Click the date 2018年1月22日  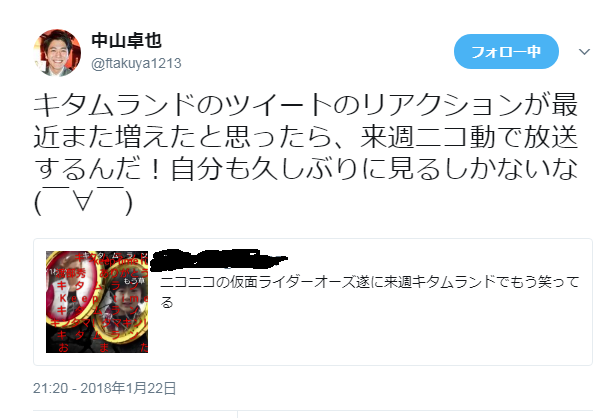tap(128, 388)
